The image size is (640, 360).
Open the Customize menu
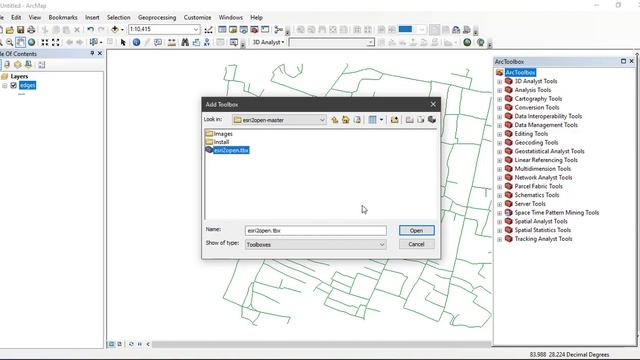[198, 18]
